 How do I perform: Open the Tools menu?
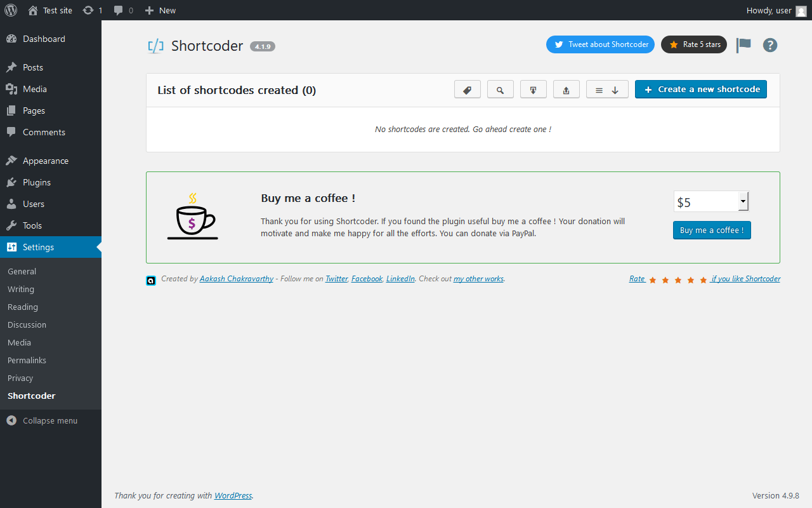click(x=51, y=225)
